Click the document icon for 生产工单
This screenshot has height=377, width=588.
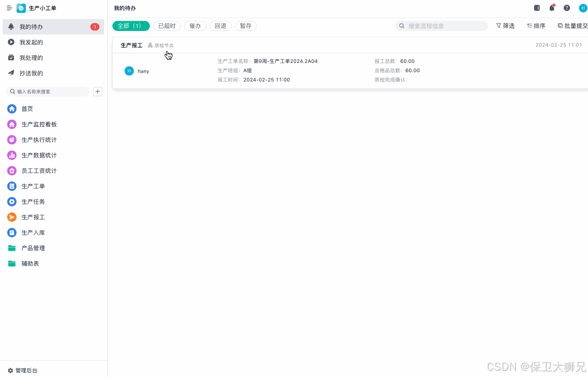(12, 186)
